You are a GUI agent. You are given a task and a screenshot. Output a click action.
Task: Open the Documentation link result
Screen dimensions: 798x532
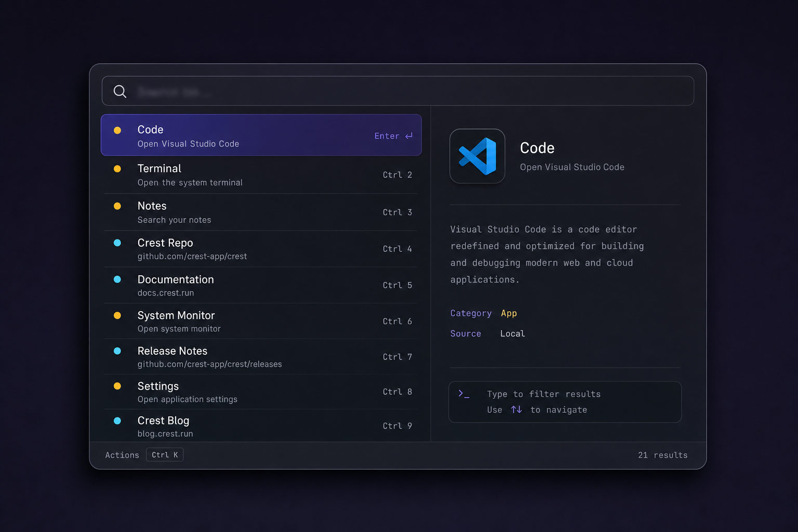coord(261,285)
